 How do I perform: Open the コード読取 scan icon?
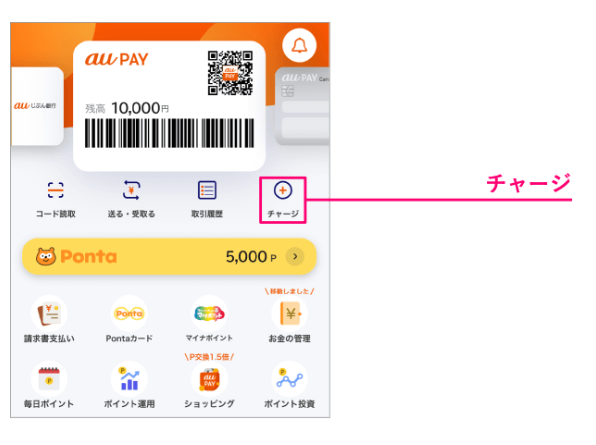[55, 190]
